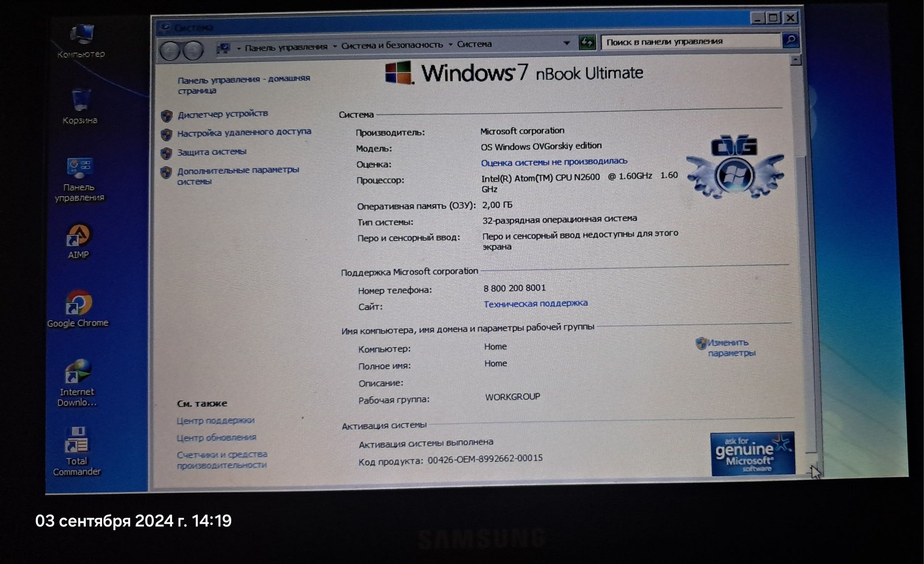Screen dimensions: 924x564
Task: Expand arrow before Панель управления breadcrumb
Action: point(239,48)
